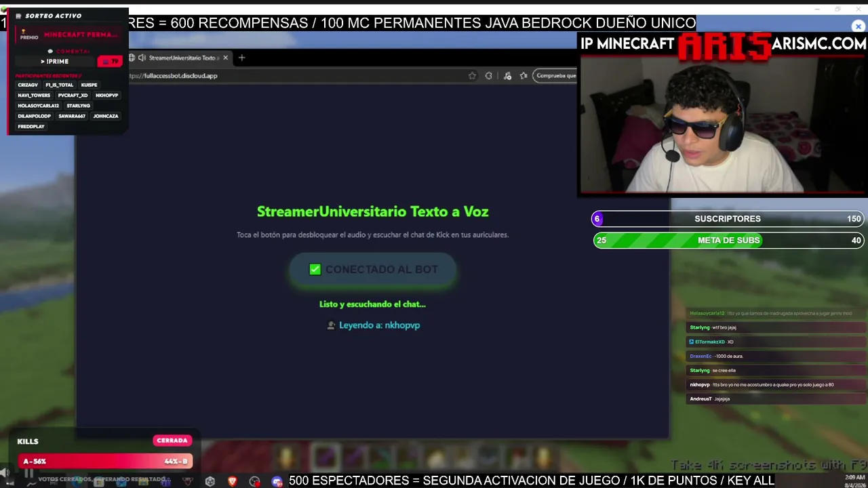868x488 pixels.
Task: Open a new browser tab
Action: 241,58
